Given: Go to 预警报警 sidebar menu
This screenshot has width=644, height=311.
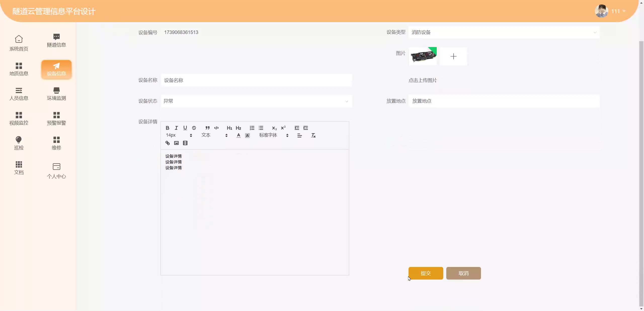Looking at the screenshot, I should click(56, 118).
